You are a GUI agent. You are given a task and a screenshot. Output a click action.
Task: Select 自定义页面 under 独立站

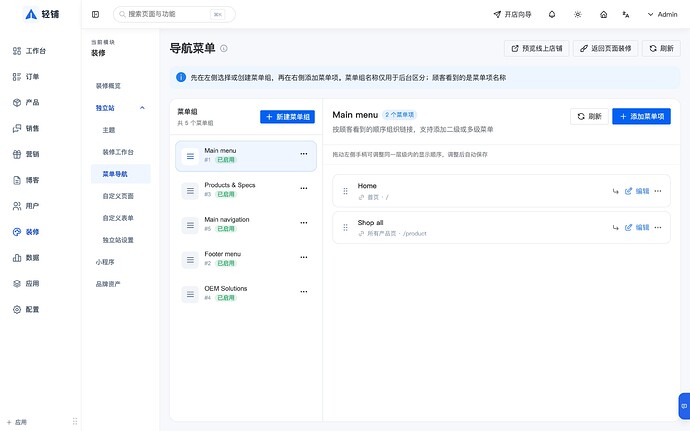click(x=120, y=196)
